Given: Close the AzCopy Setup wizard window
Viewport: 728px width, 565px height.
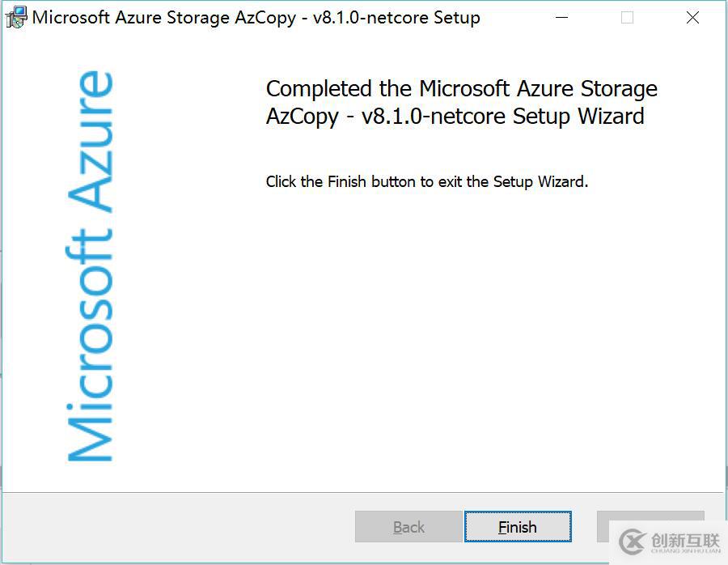Looking at the screenshot, I should pyautogui.click(x=692, y=18).
